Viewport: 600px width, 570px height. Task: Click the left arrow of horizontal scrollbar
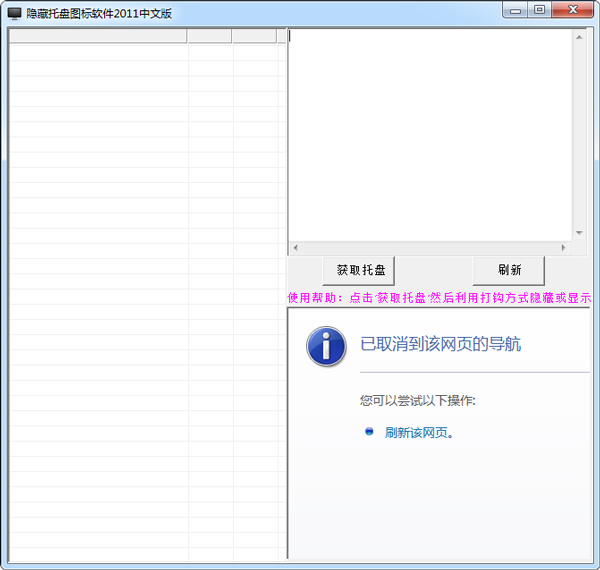tap(295, 247)
